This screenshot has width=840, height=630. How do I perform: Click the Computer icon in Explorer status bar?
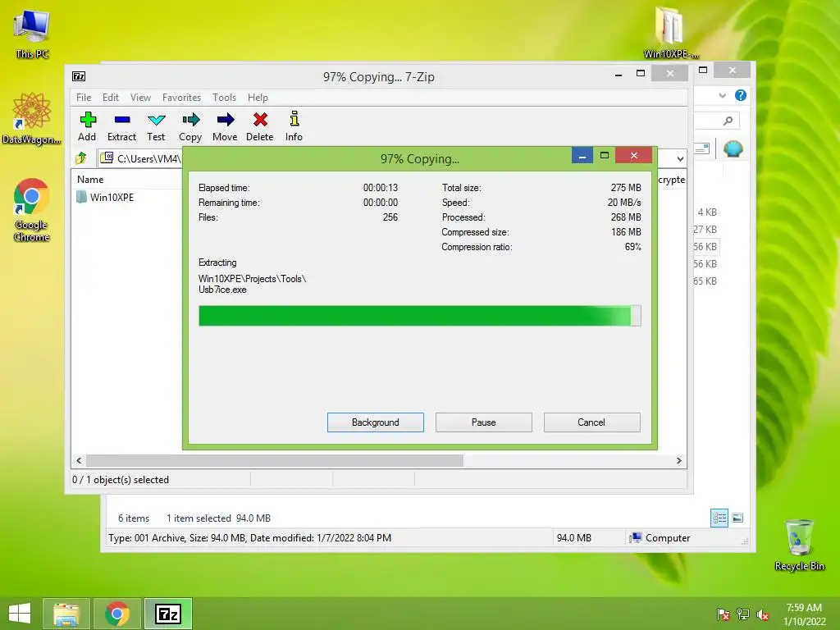tap(636, 538)
